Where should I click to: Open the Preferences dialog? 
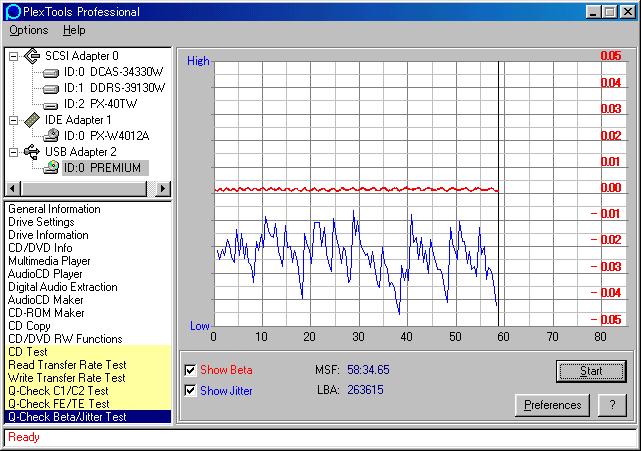pyautogui.click(x=552, y=405)
